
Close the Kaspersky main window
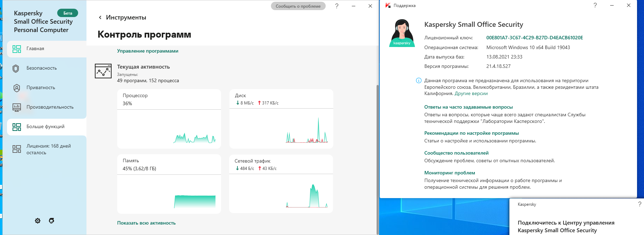click(x=370, y=6)
